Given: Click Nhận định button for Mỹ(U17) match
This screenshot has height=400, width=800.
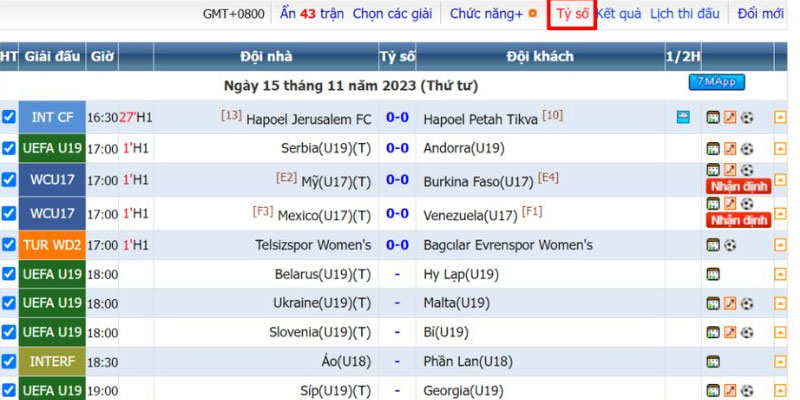Looking at the screenshot, I should click(x=737, y=186).
